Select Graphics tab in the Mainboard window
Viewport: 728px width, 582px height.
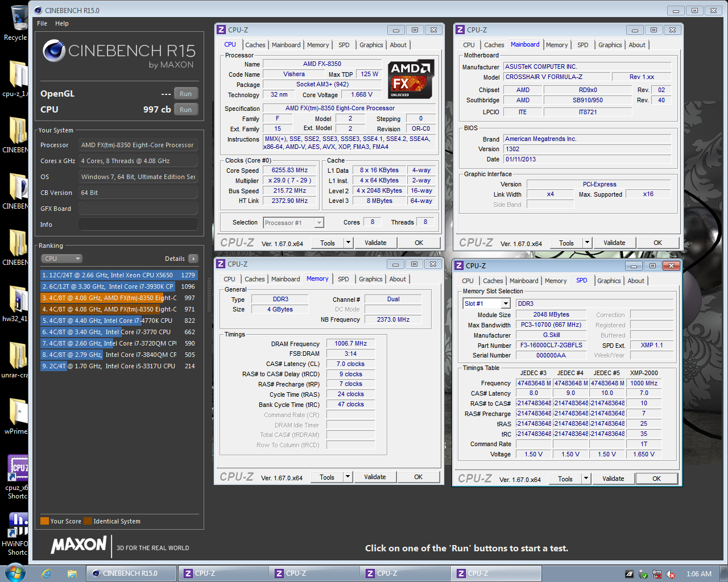[610, 45]
